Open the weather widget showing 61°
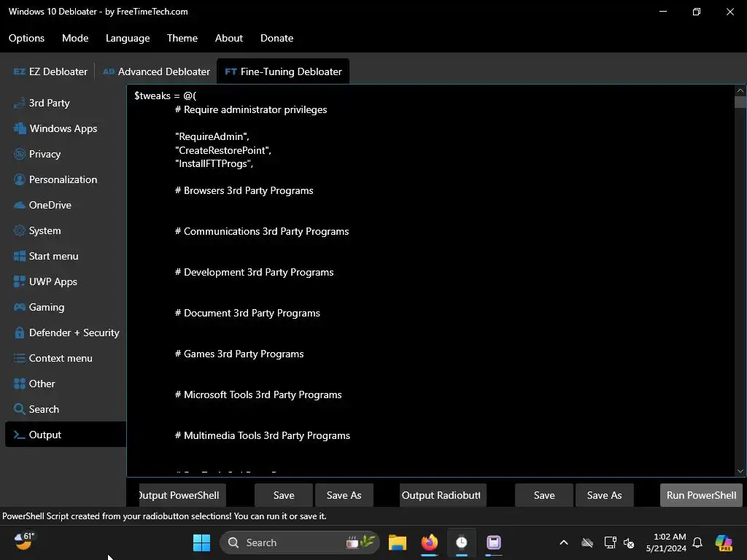The width and height of the screenshot is (747, 560). click(24, 542)
